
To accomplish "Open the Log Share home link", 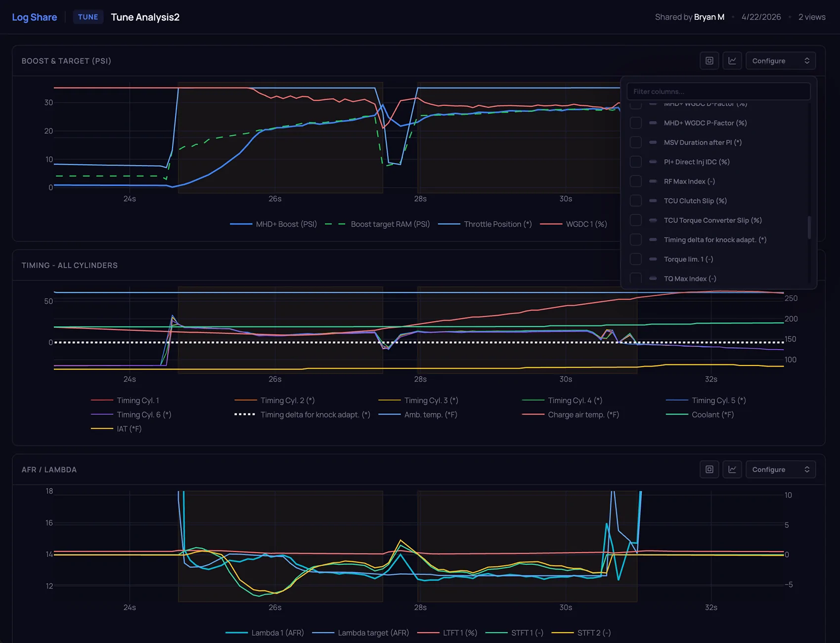I will (35, 17).
